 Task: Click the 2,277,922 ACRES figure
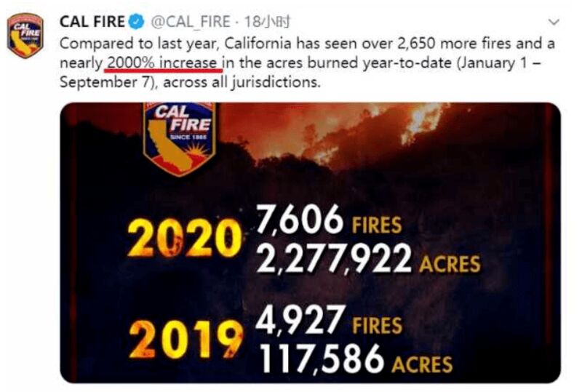pos(368,259)
